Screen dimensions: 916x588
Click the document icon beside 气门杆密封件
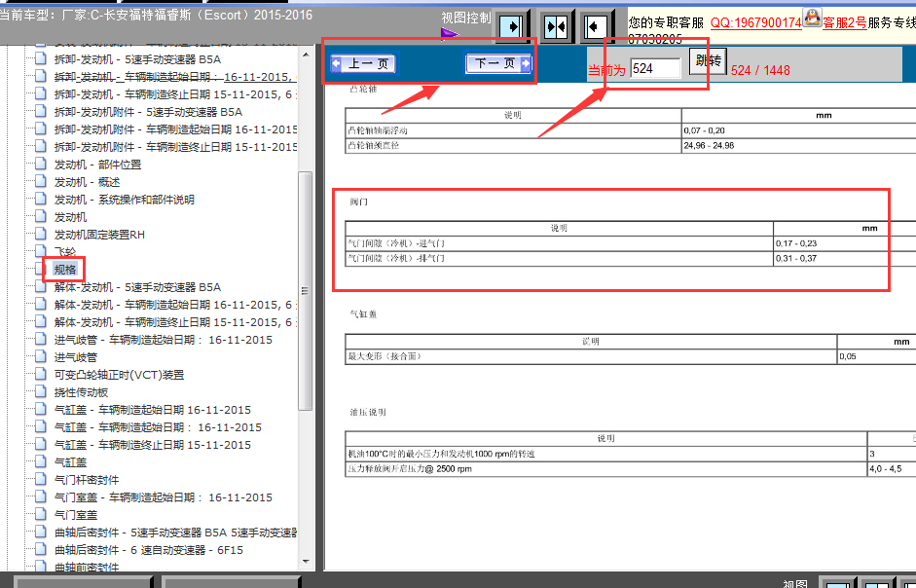[x=40, y=479]
